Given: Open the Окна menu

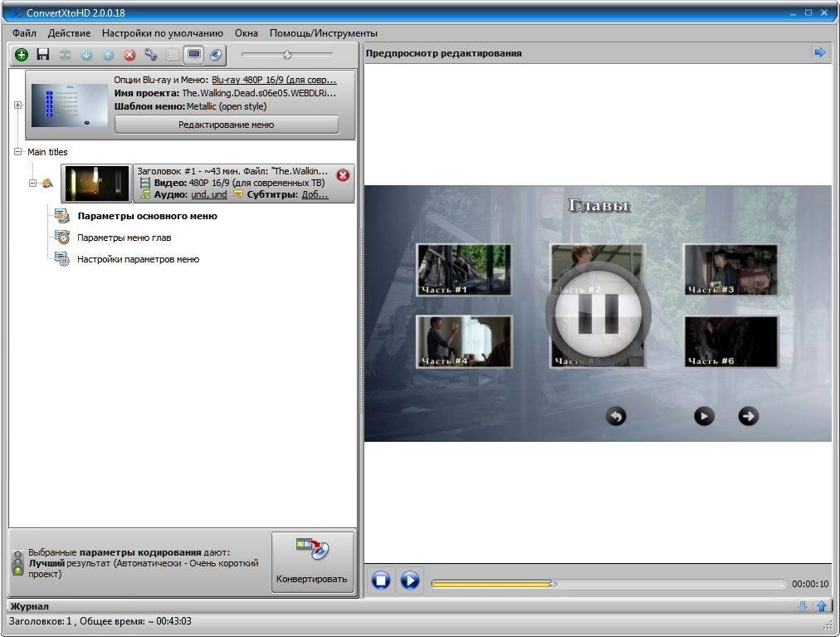Looking at the screenshot, I should [x=247, y=33].
